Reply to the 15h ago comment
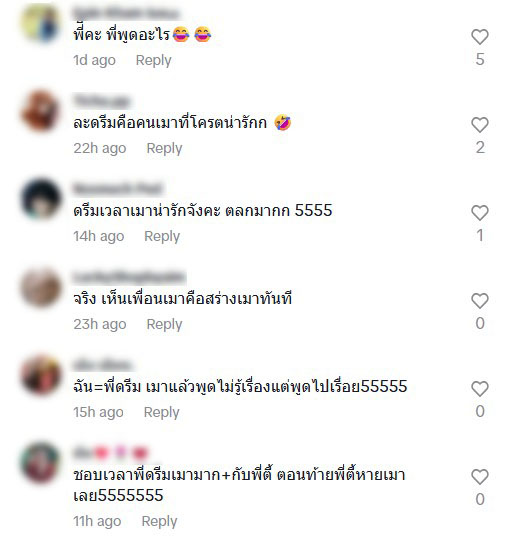Screen dimensions: 512x549 tap(161, 412)
